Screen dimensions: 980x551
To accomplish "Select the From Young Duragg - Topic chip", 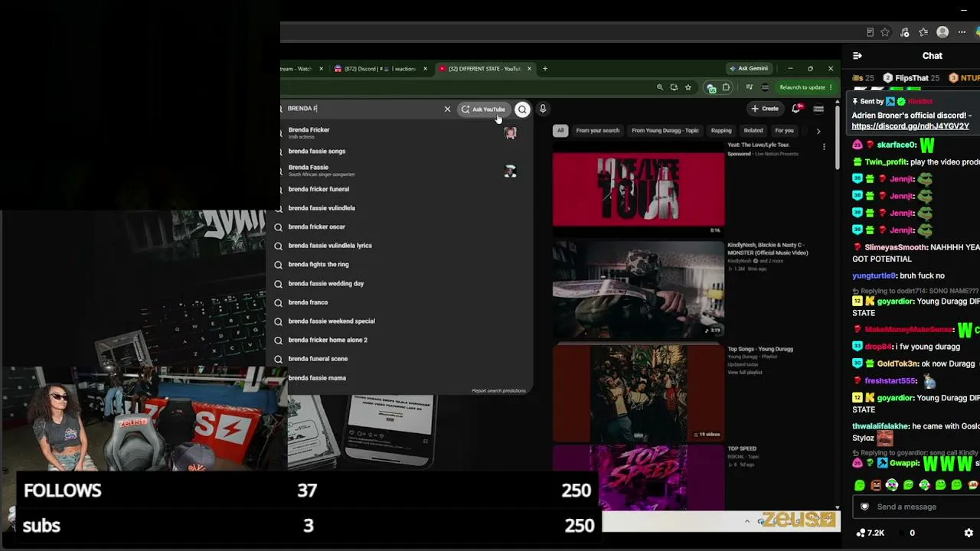I will pos(665,131).
